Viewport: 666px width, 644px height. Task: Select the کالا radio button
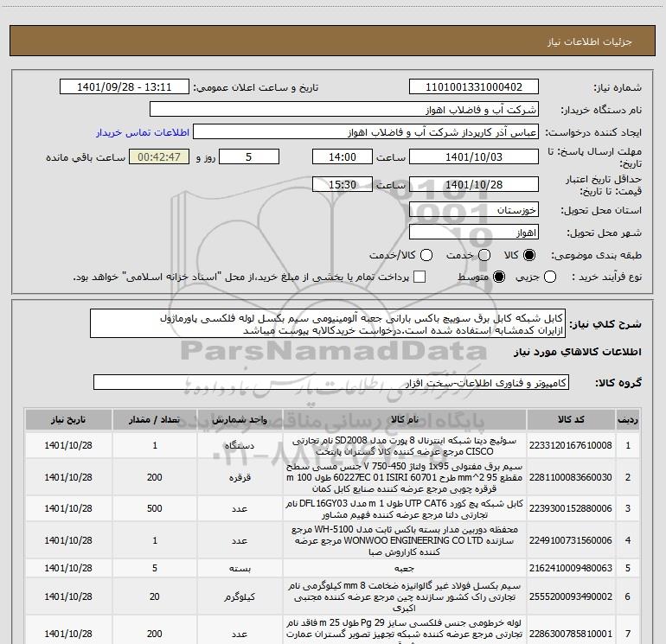529,255
